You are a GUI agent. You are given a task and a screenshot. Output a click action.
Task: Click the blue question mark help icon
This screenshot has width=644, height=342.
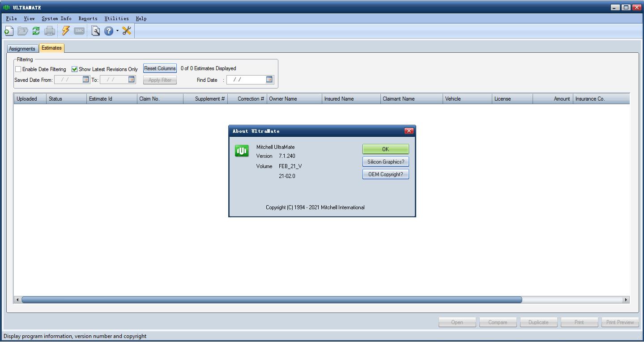(x=109, y=31)
